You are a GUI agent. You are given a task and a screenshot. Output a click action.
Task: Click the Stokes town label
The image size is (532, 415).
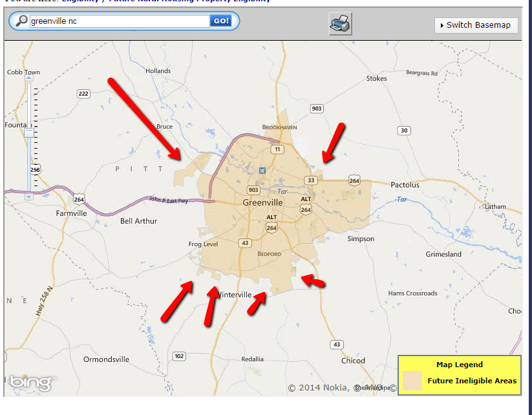coord(376,78)
